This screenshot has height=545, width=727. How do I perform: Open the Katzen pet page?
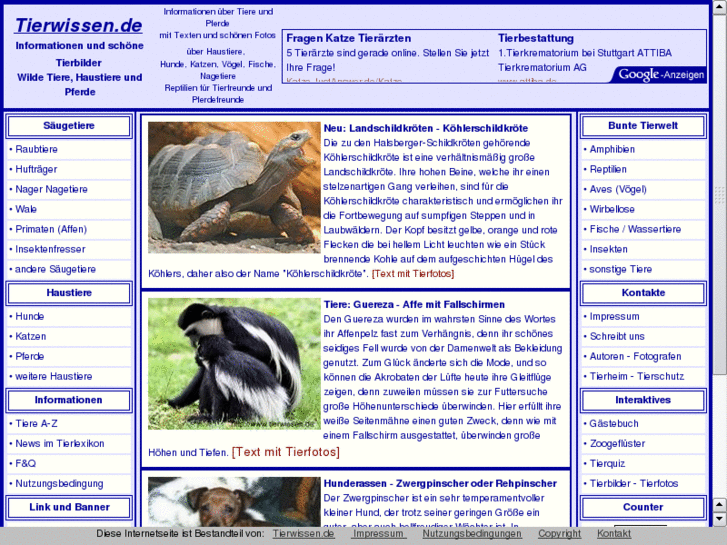[31, 336]
